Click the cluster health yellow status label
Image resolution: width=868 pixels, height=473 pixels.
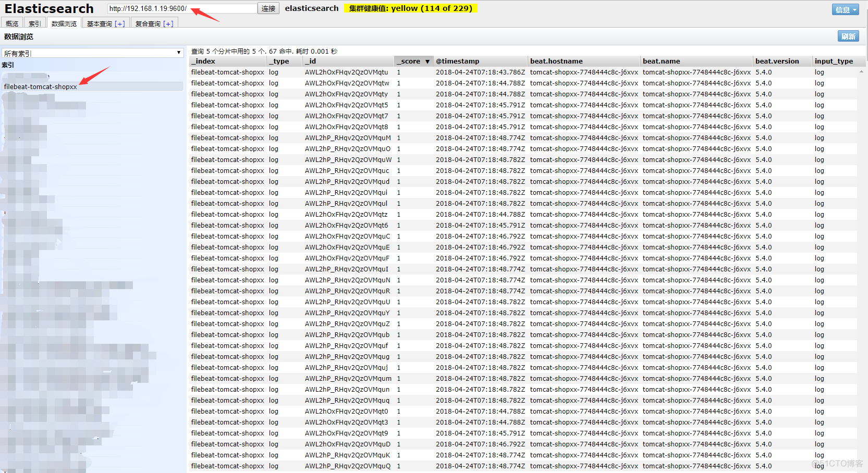411,8
